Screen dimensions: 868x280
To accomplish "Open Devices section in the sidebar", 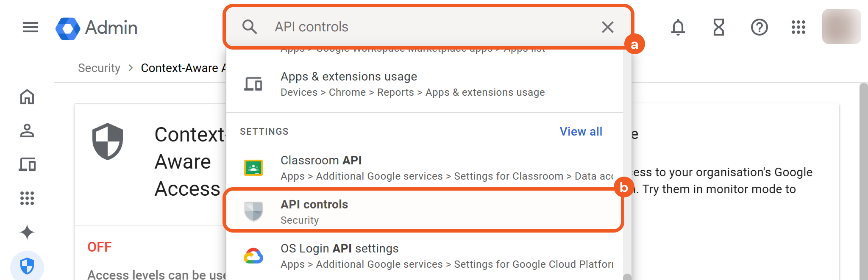I will tap(27, 164).
